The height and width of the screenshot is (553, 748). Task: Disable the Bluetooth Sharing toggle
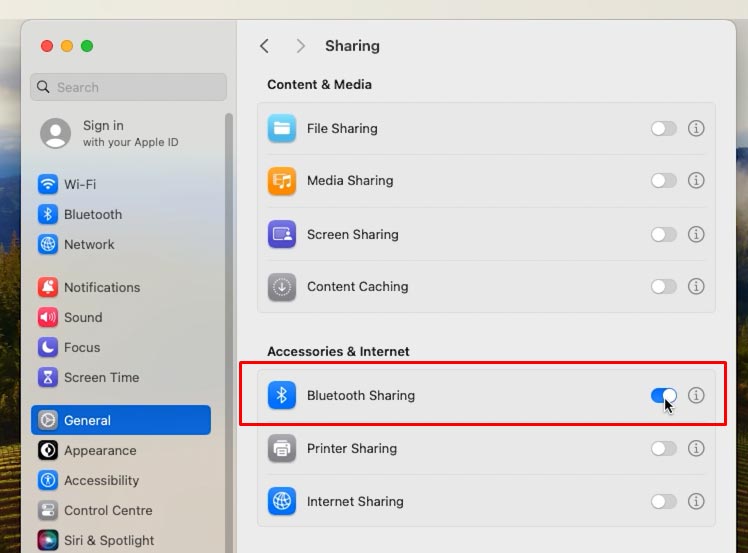click(664, 395)
